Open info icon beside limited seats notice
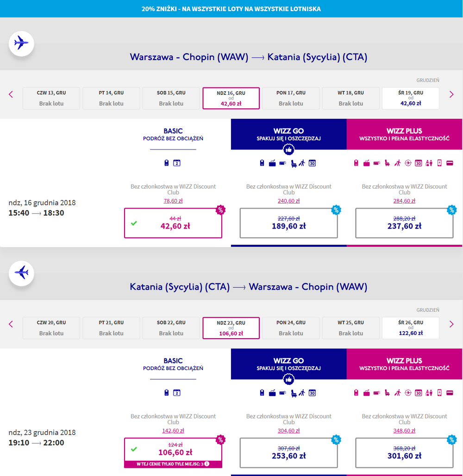463x476 pixels. [207, 464]
